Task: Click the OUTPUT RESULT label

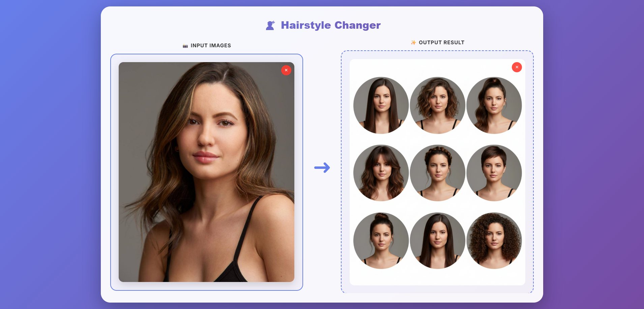Action: (x=441, y=43)
